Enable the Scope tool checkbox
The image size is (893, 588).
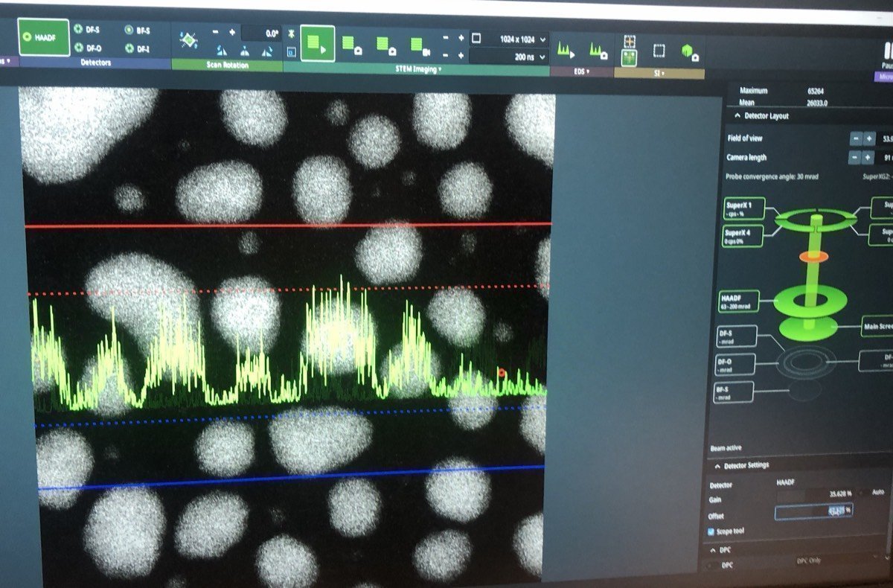[711, 531]
